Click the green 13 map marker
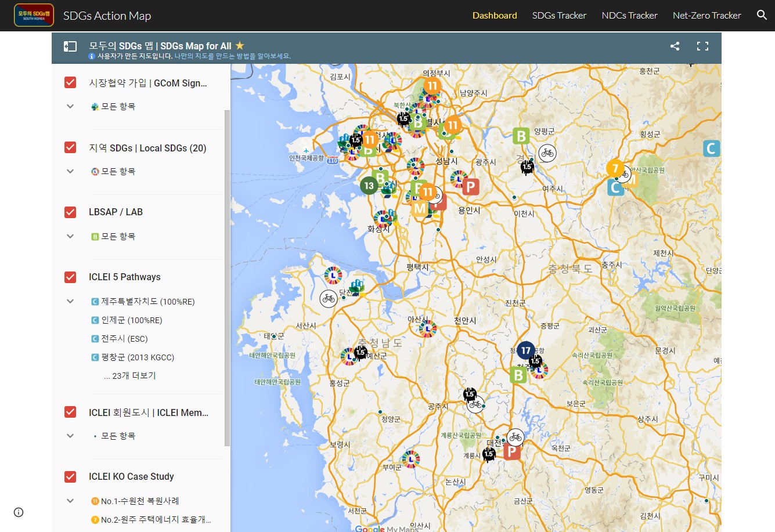775x532 pixels. coord(369,186)
